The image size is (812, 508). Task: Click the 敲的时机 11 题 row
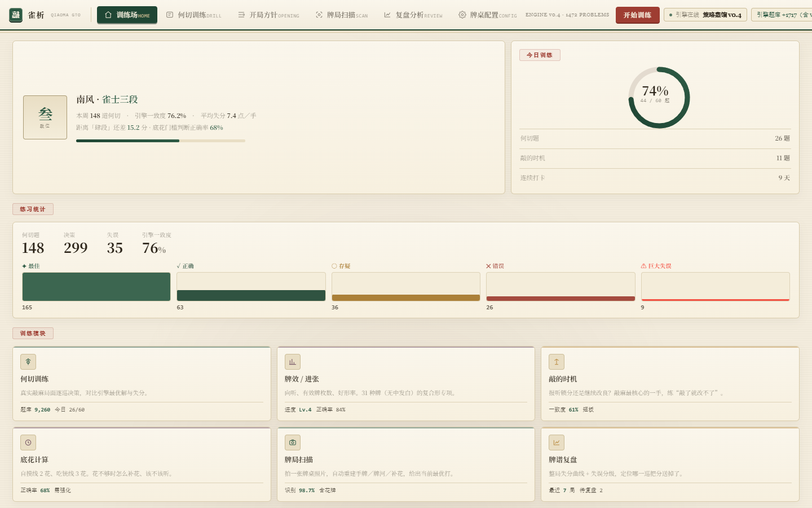pos(655,158)
